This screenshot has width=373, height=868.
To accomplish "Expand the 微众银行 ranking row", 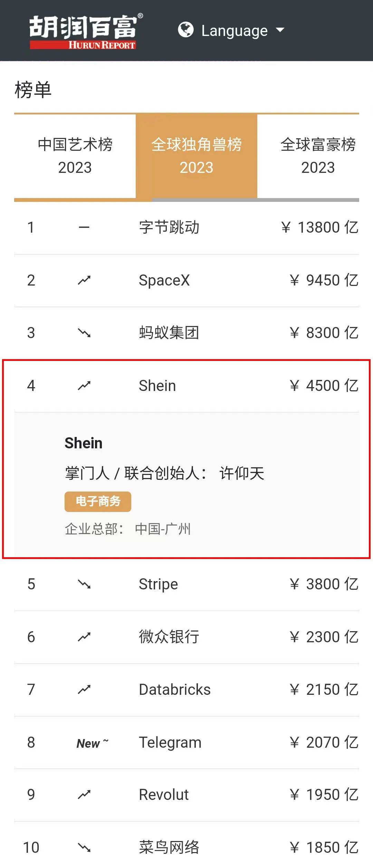I will [186, 637].
